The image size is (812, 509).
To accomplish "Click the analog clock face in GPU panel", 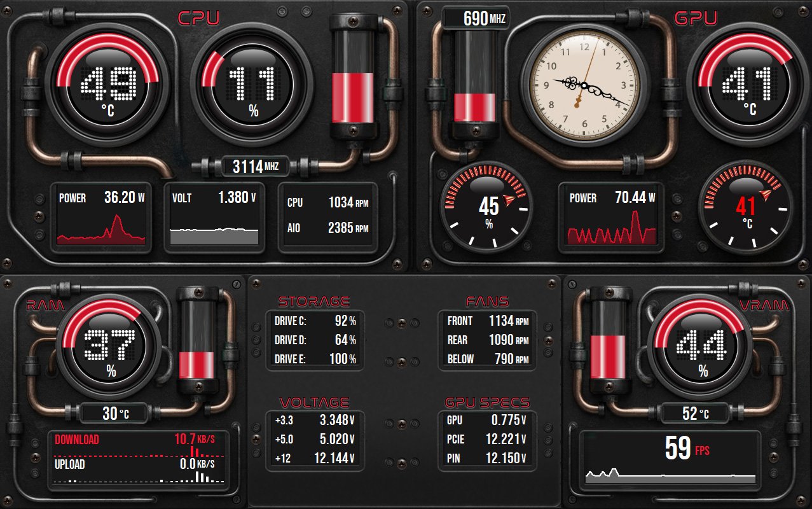I will coord(584,85).
